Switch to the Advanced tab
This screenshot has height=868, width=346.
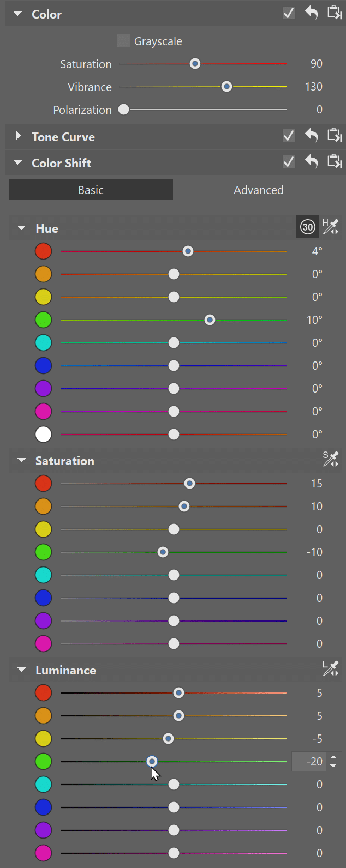click(259, 190)
